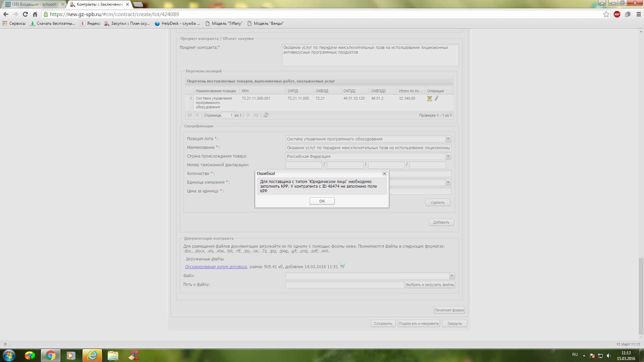Screen dimensions: 644x362
Task: Click the Предмет контракта text area
Action: pyautogui.click(x=370, y=55)
